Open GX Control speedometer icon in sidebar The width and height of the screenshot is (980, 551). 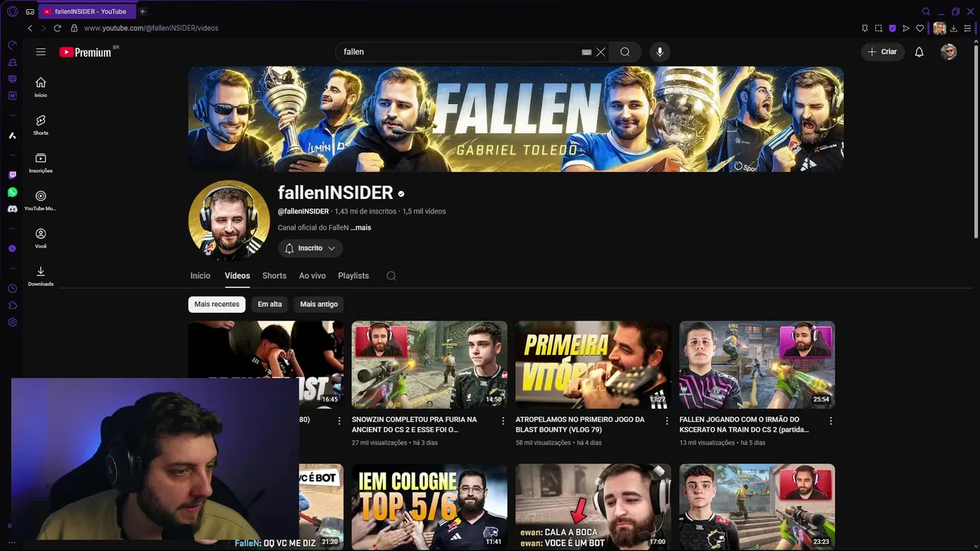pyautogui.click(x=12, y=45)
